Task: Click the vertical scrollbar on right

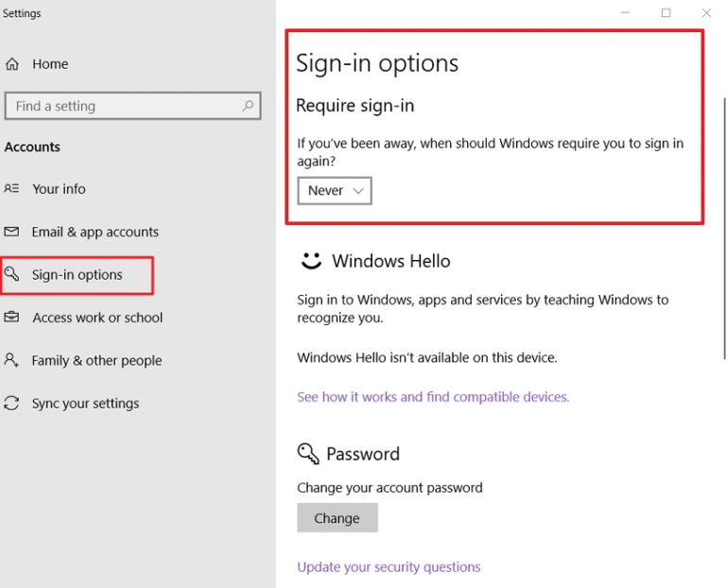Action: click(x=724, y=228)
